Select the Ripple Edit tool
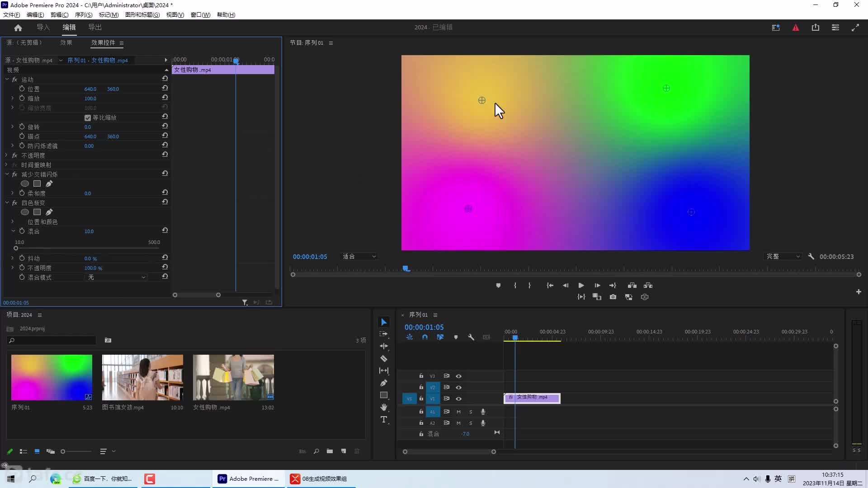Viewport: 868px width, 488px height. [x=384, y=346]
